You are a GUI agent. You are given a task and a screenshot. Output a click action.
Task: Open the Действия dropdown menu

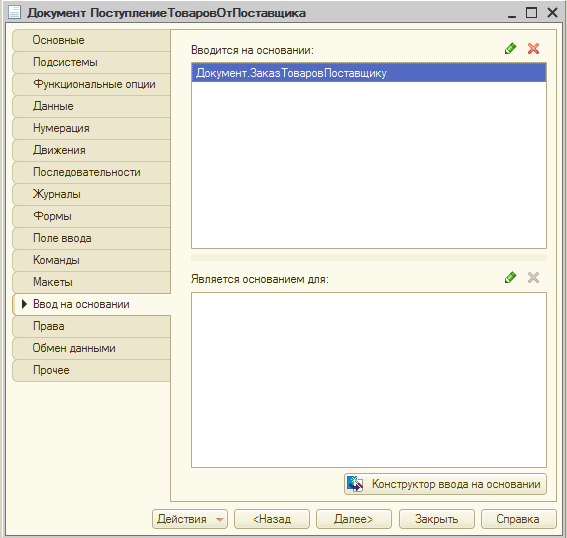coord(190,519)
